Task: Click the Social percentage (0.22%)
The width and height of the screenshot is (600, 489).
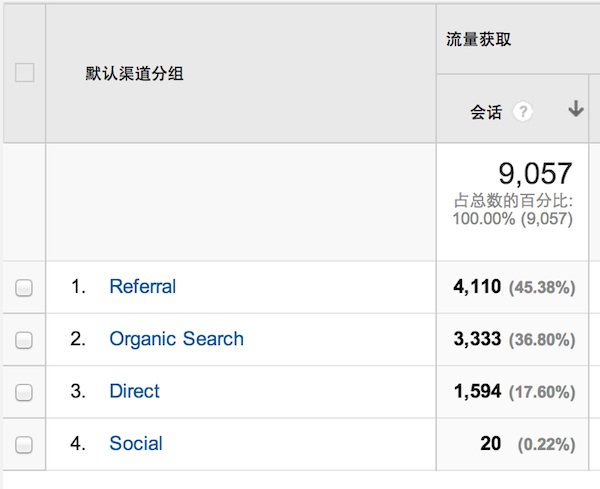Action: [x=545, y=444]
